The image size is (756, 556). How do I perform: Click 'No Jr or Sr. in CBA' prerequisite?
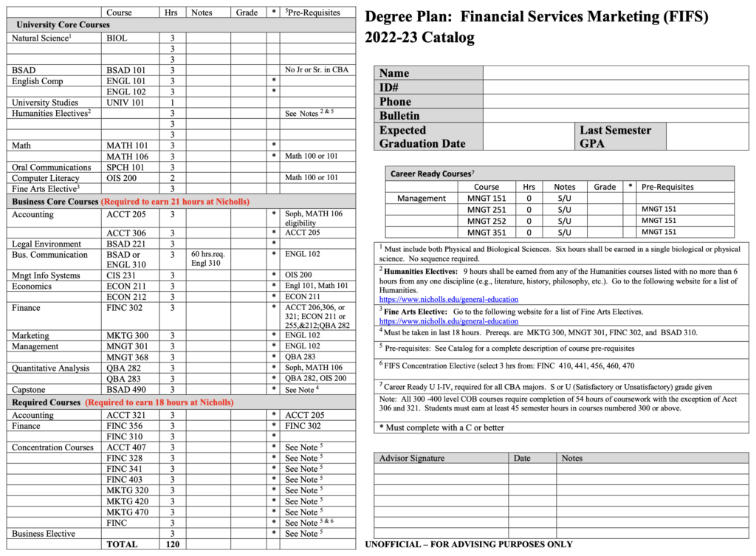[317, 70]
